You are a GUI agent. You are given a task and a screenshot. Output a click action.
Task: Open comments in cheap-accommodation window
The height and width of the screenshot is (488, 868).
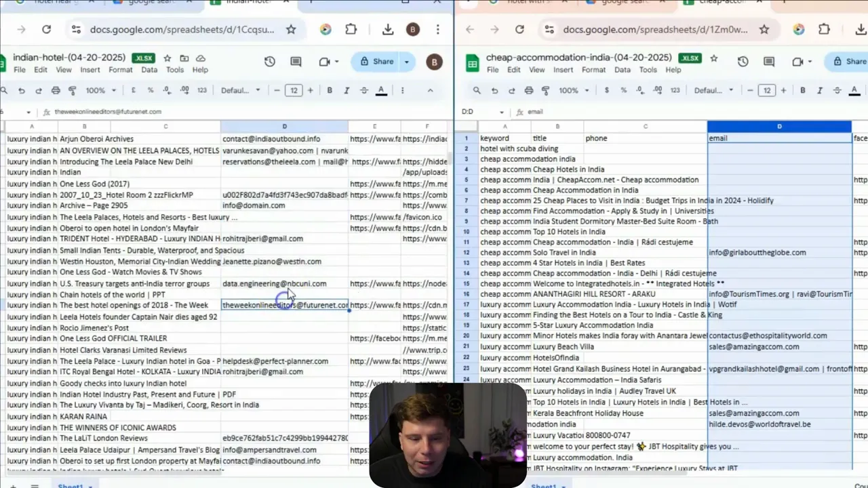(x=769, y=62)
